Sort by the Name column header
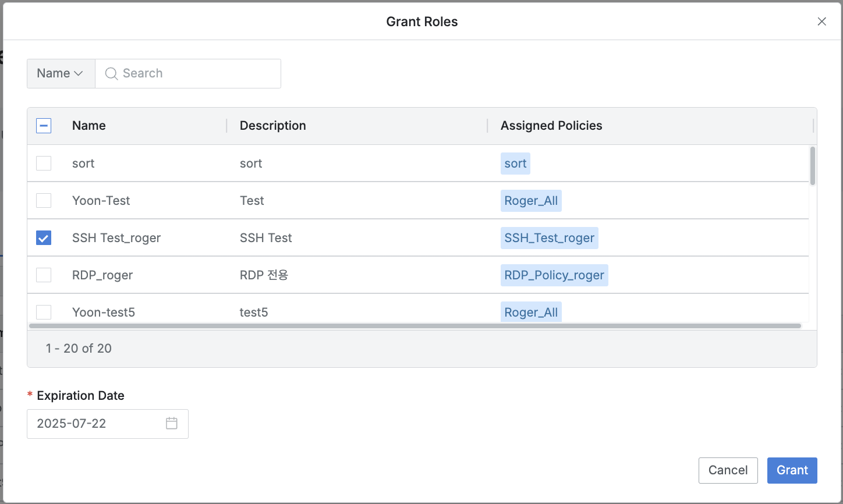843x504 pixels. point(89,126)
